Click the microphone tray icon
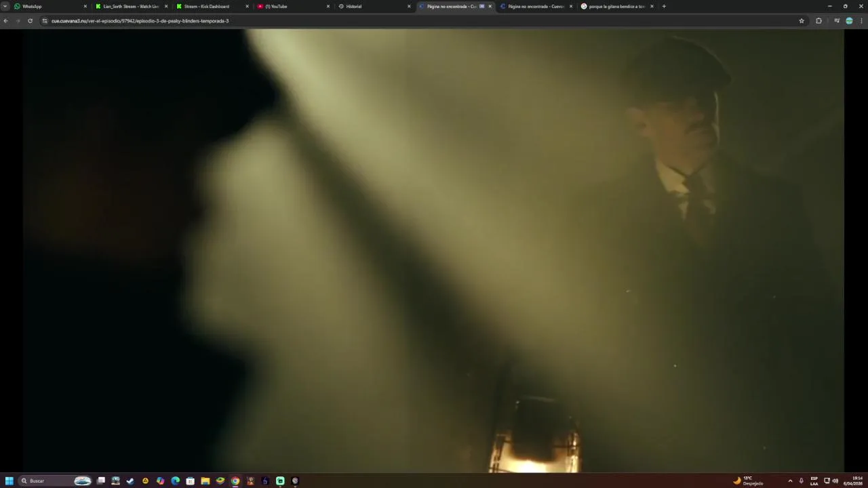 click(802, 481)
